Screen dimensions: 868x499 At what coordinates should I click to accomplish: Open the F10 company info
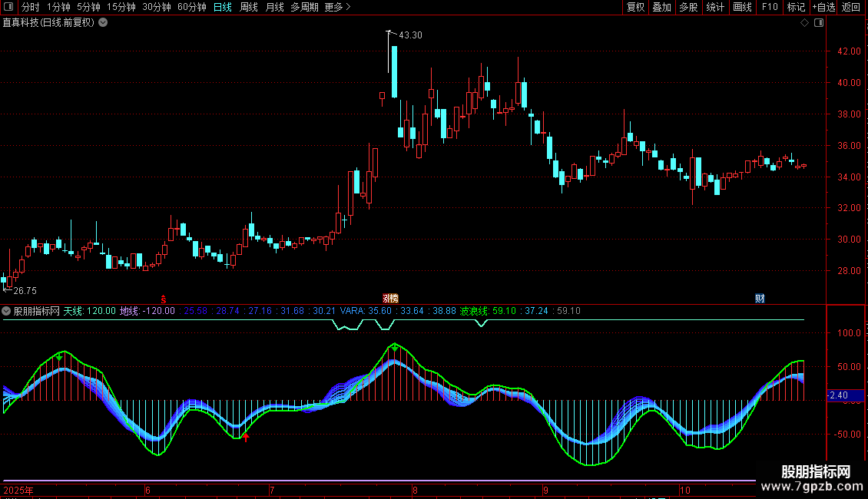(x=769, y=7)
